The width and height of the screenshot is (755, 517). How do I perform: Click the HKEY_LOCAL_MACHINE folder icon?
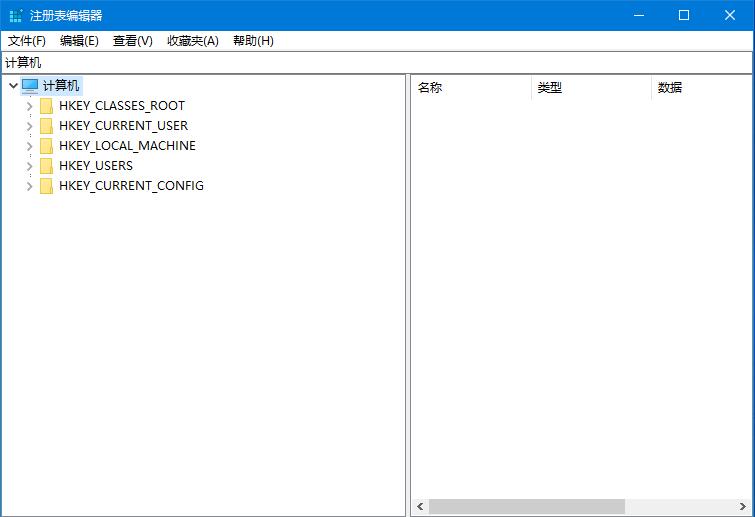click(46, 146)
